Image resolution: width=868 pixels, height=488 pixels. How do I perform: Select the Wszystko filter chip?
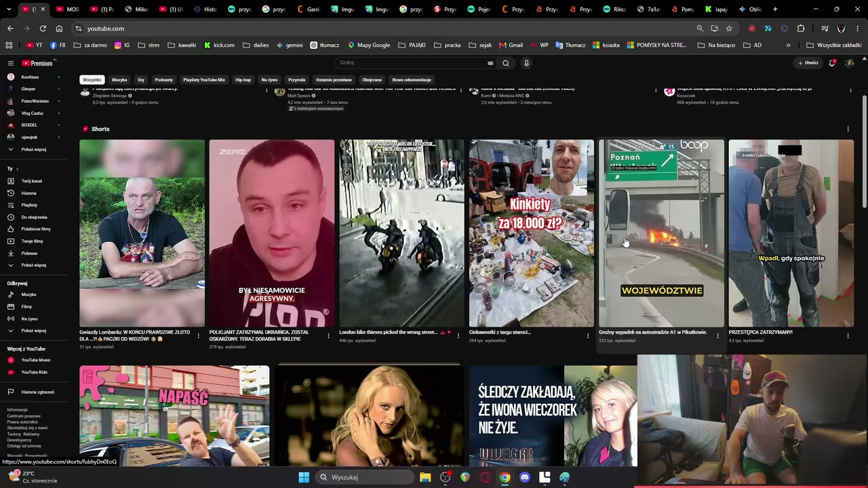tap(92, 80)
